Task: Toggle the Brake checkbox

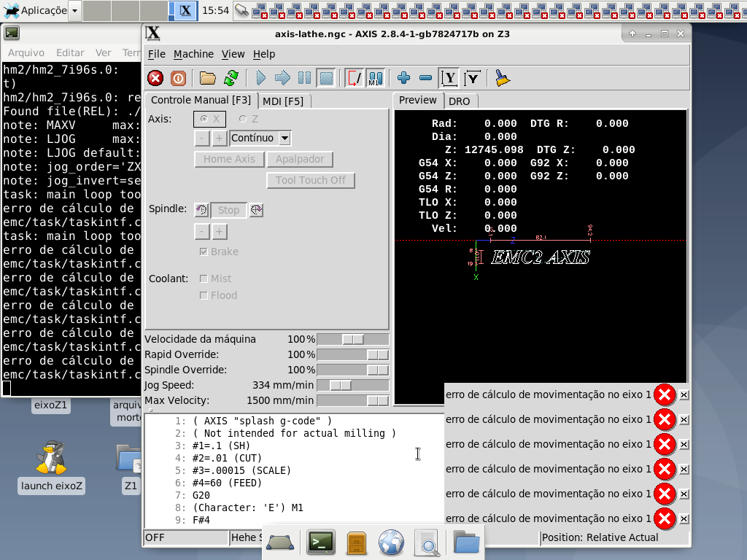Action: tap(204, 252)
